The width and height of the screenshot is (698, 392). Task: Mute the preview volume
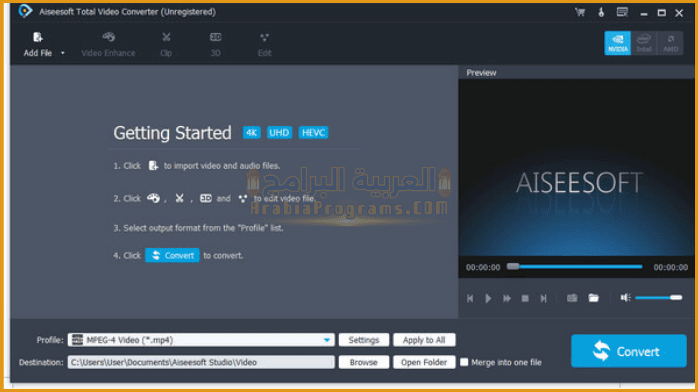pyautogui.click(x=625, y=297)
